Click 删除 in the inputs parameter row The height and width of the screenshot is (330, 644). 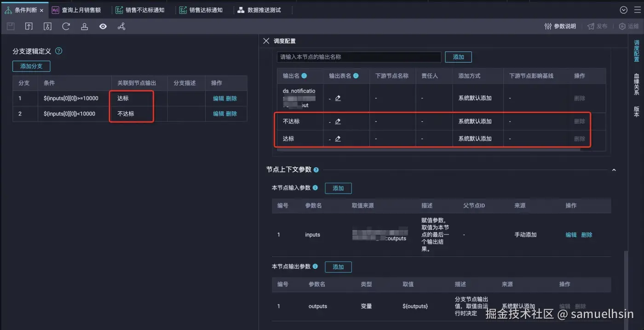(x=587, y=235)
